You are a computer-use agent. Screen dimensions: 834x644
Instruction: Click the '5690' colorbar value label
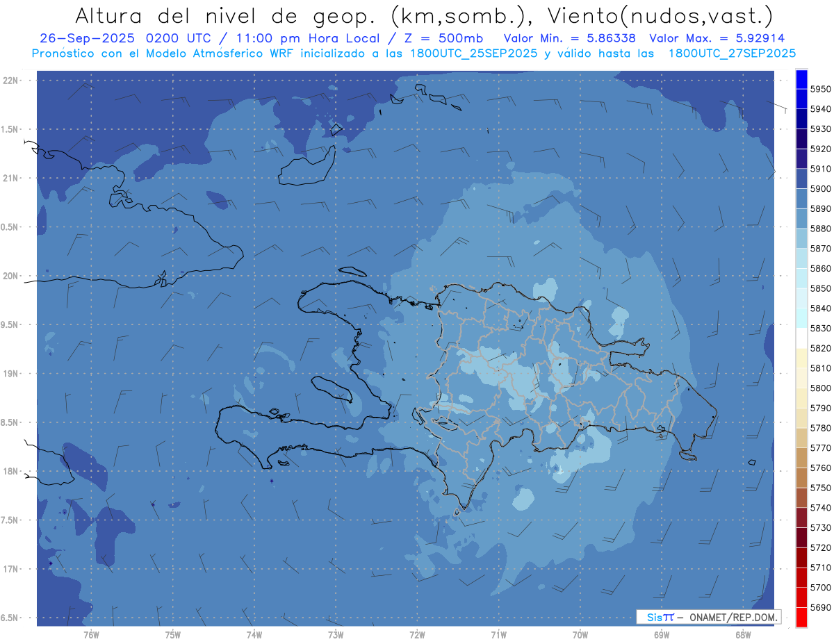point(820,606)
